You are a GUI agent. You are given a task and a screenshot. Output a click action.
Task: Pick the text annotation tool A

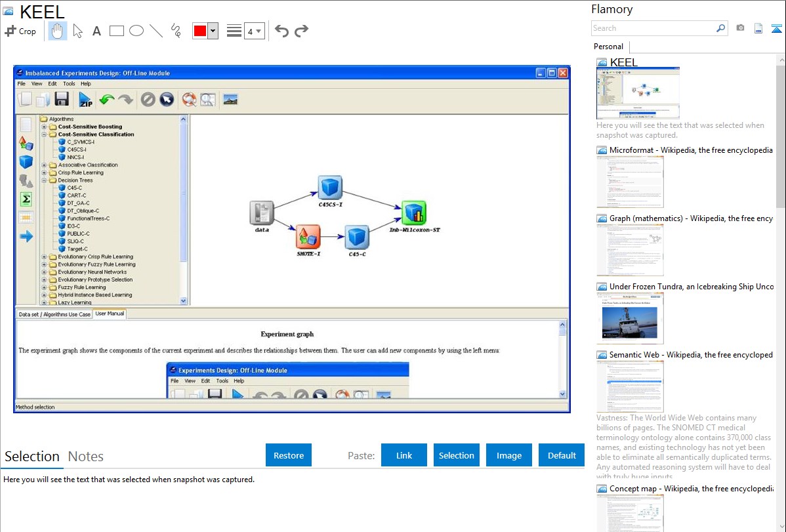(96, 31)
